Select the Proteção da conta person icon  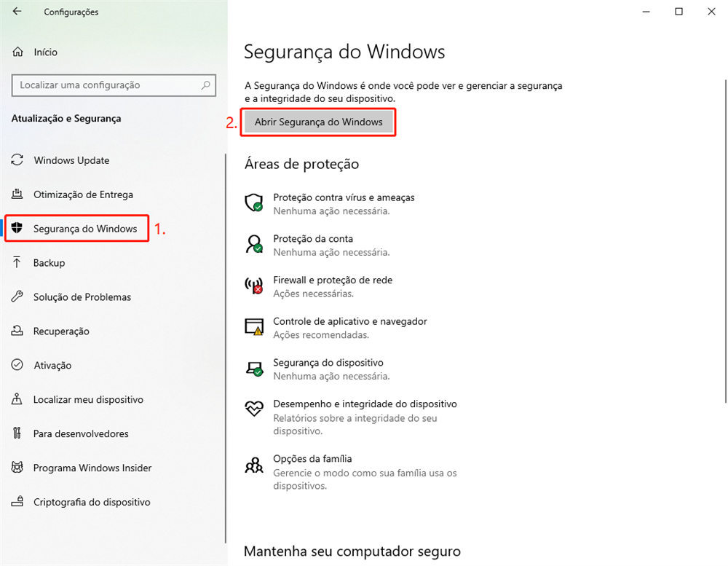pos(253,245)
